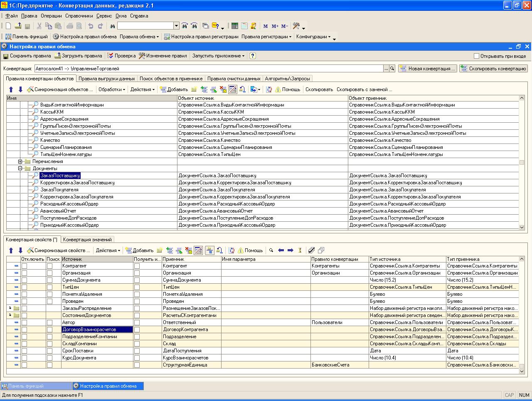Toggle Отключить checkbox in ЗаказыРаспределение row
Viewport: 532px width, 401px height.
pos(24,308)
